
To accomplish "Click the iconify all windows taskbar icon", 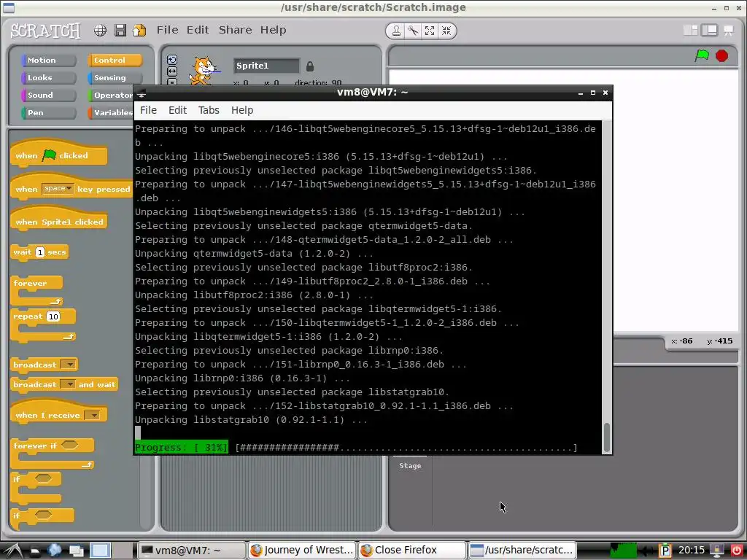I will tap(76, 551).
